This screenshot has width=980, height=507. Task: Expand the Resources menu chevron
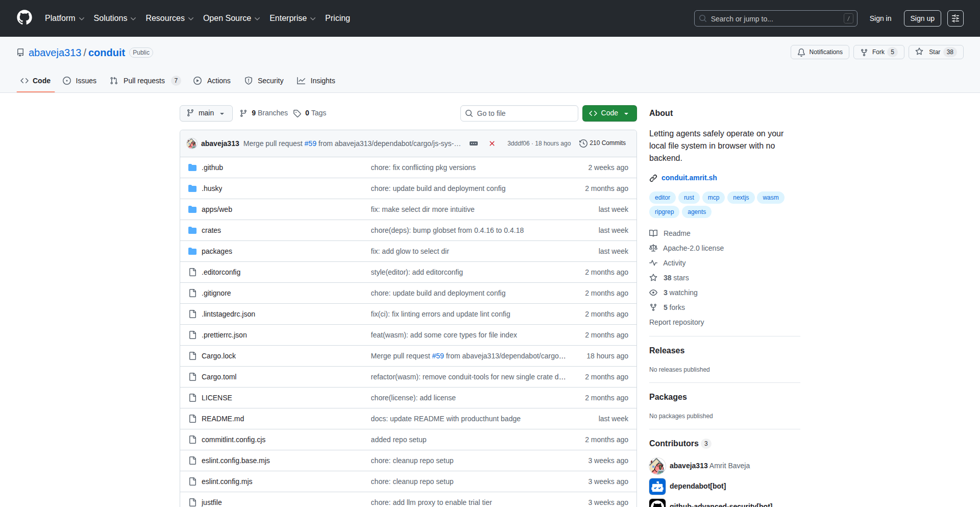(x=191, y=18)
